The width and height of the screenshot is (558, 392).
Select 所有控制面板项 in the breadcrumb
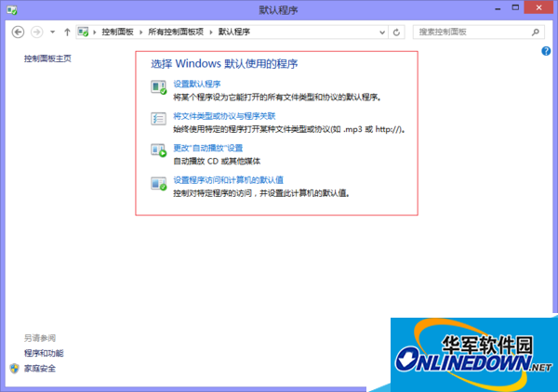click(x=177, y=32)
